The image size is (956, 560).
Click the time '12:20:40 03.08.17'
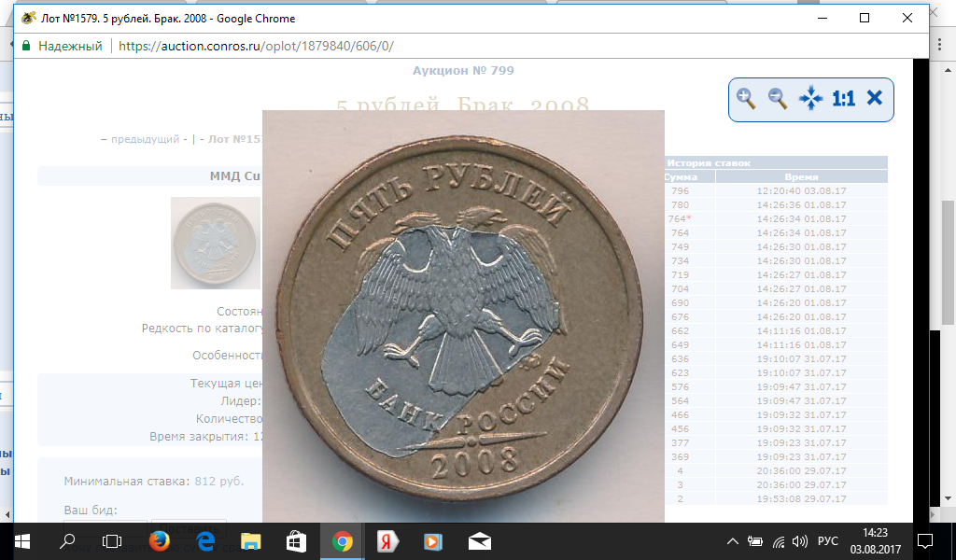[x=801, y=190]
